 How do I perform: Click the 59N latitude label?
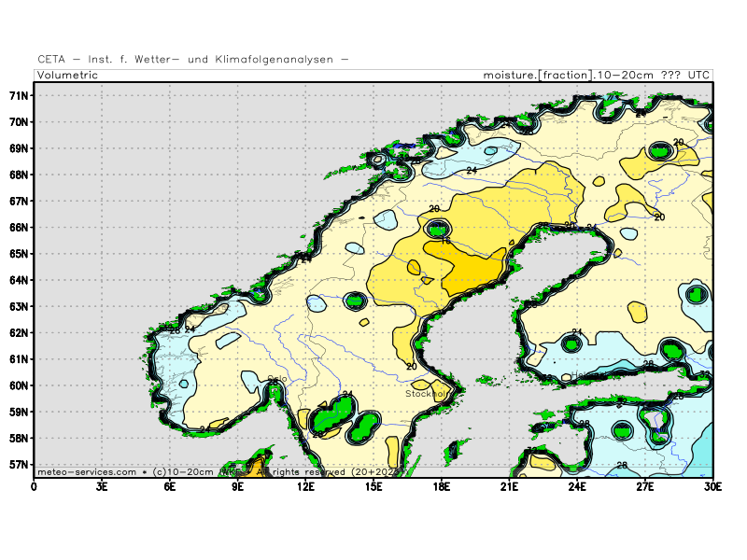click(19, 412)
